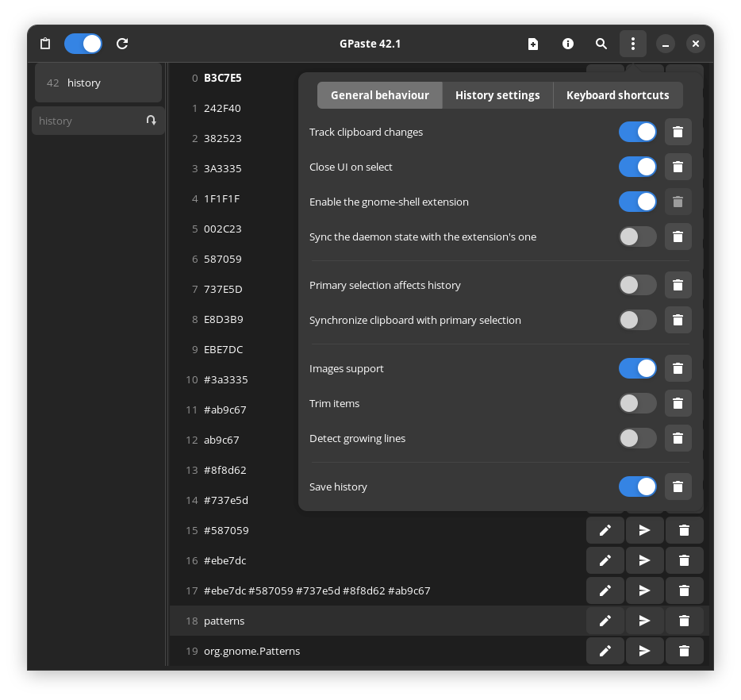Delete item 17 with multiple hex colors

[x=685, y=590]
